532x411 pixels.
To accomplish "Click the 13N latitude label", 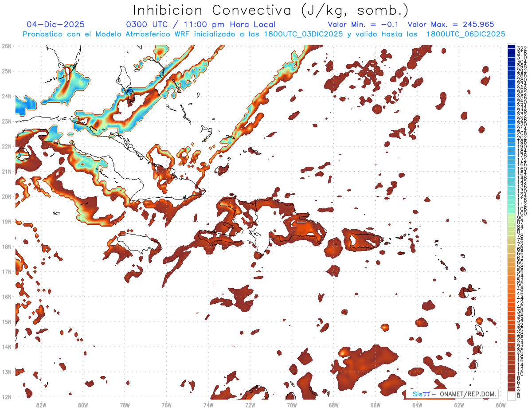I will (7, 372).
